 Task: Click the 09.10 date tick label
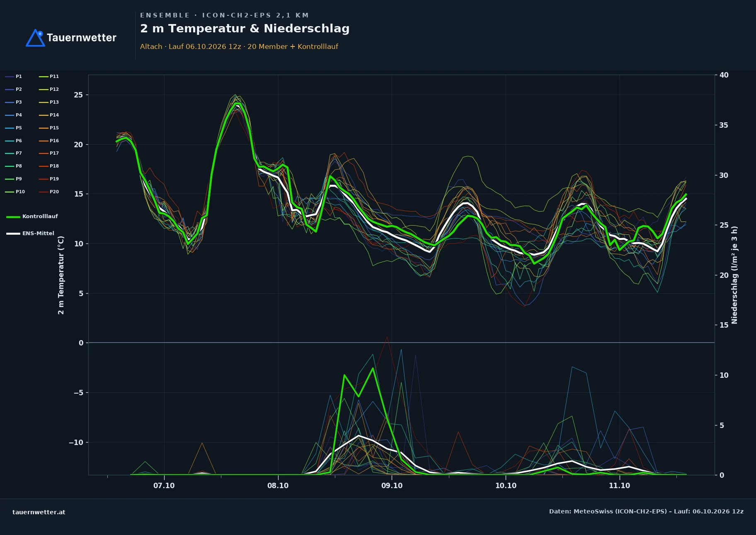(x=392, y=486)
